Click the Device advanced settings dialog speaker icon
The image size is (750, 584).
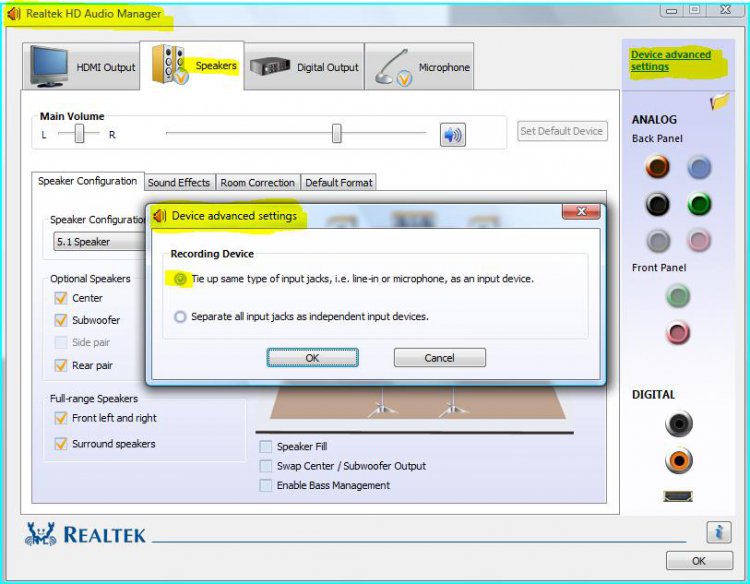pyautogui.click(x=159, y=216)
